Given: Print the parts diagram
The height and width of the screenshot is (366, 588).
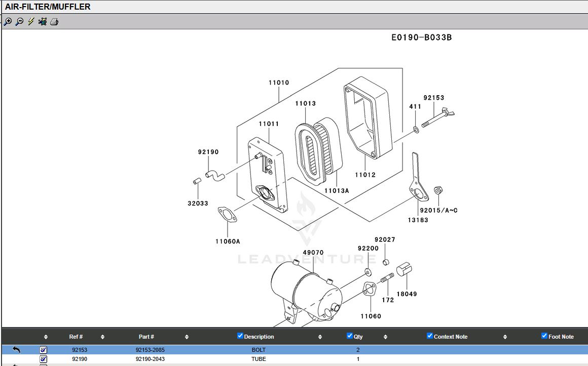Looking at the screenshot, I should tap(54, 22).
